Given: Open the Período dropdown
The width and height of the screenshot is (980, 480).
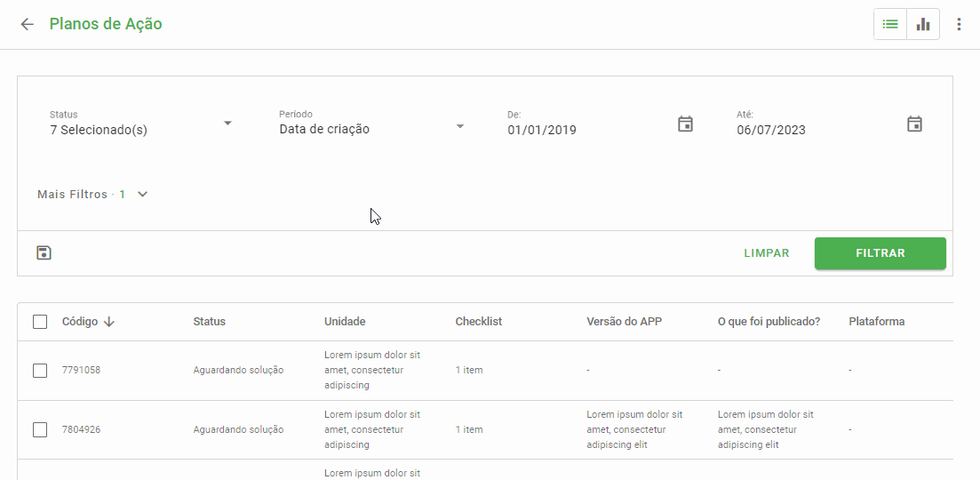Looking at the screenshot, I should pyautogui.click(x=372, y=124).
